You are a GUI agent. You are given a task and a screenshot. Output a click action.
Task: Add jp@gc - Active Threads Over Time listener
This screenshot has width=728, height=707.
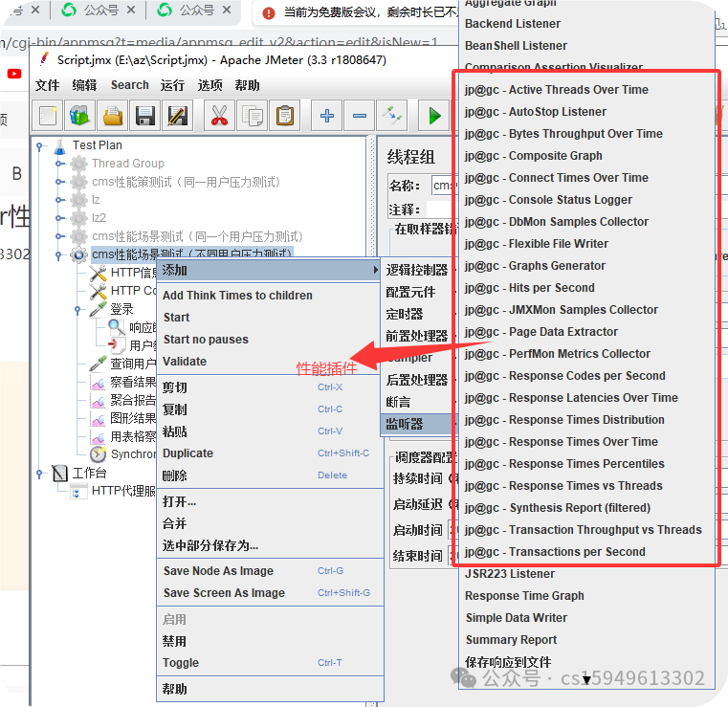(x=585, y=90)
